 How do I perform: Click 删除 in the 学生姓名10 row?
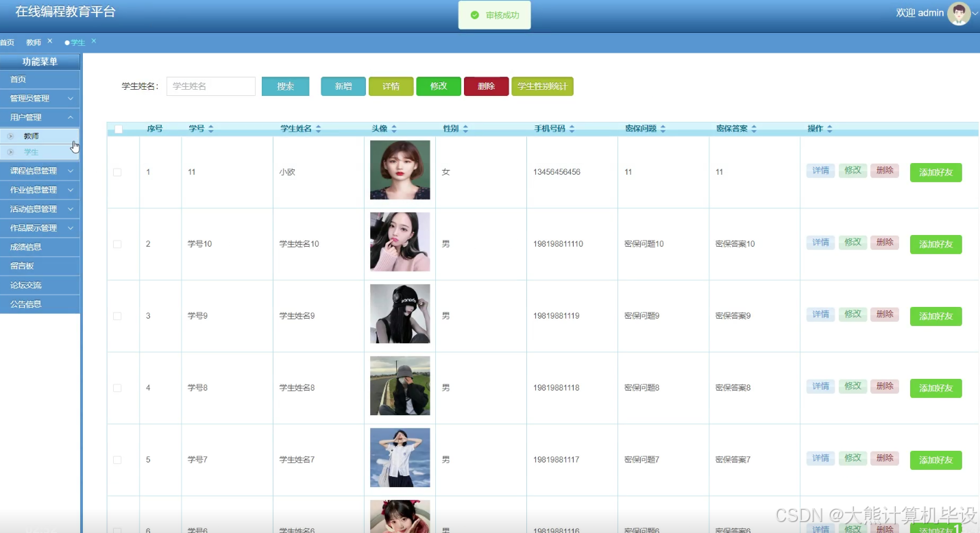[x=885, y=243]
